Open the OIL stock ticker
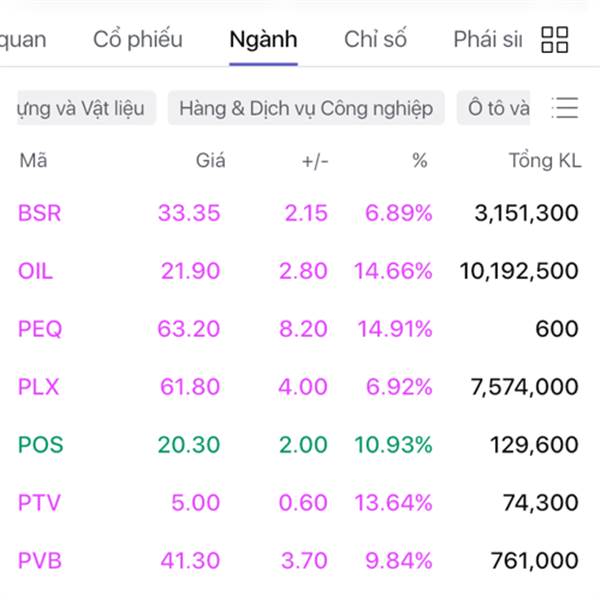Viewport: 600px width, 600px height. 36,271
